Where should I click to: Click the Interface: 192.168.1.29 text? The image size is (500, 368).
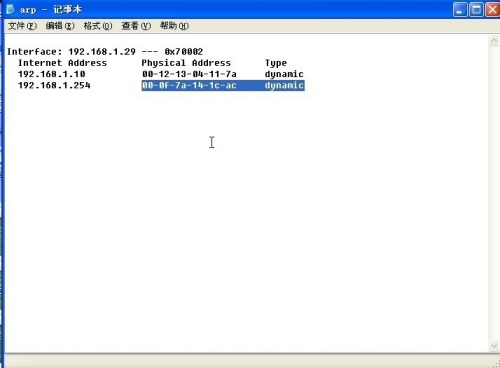[71, 52]
